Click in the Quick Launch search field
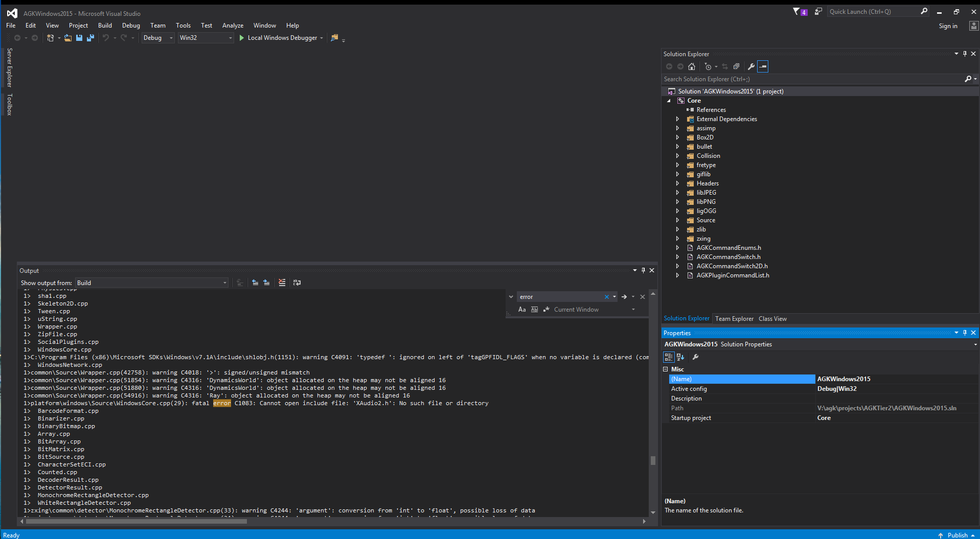Image resolution: width=980 pixels, height=539 pixels. click(x=873, y=11)
